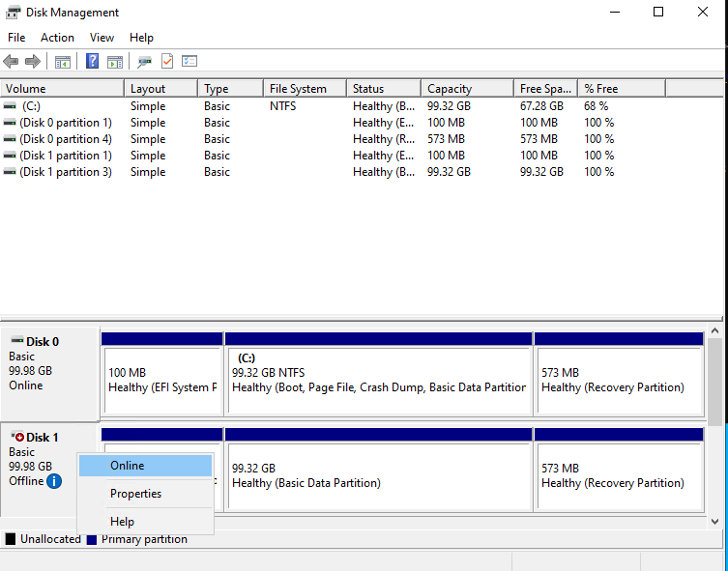This screenshot has width=728, height=571.
Task: Select Disk 1 99.32 GB Basic Data Partition
Action: [378, 475]
